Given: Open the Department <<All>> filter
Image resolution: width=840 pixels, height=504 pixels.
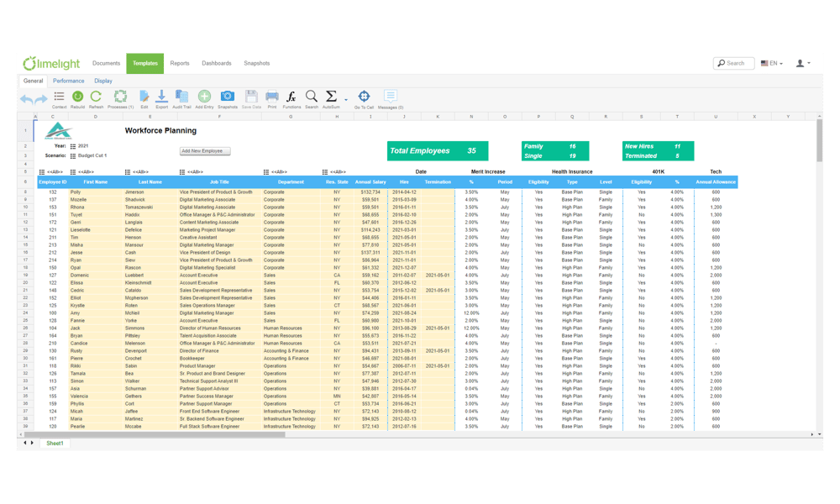Looking at the screenshot, I should (x=276, y=172).
